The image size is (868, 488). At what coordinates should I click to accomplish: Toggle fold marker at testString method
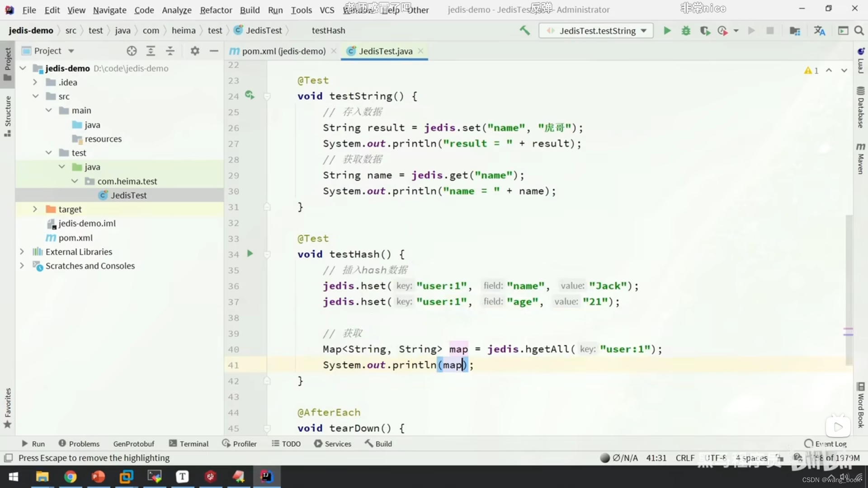pos(267,96)
